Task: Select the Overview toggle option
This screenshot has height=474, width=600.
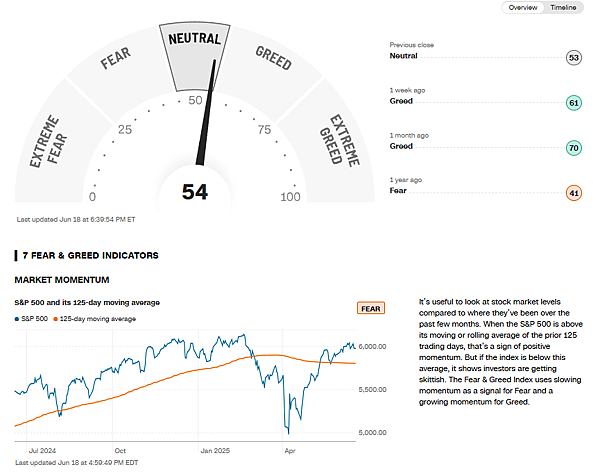Action: 523,7
